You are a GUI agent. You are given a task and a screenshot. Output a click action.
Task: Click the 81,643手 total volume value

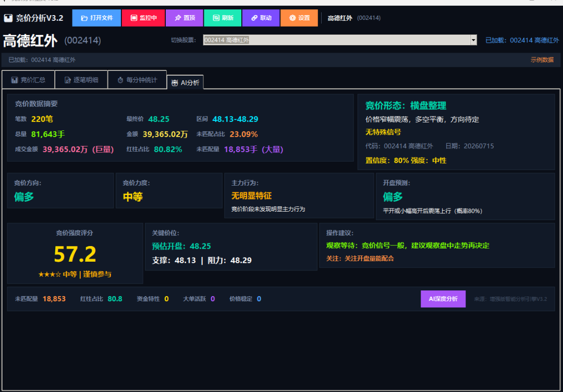[48, 134]
